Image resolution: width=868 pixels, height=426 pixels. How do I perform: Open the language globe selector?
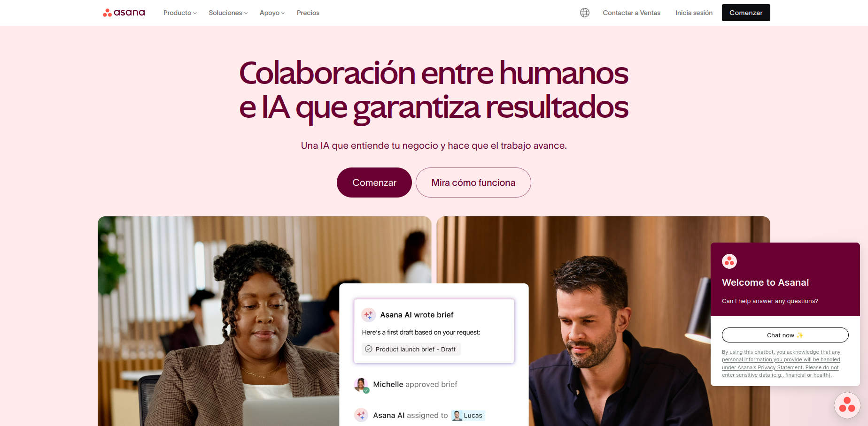point(585,13)
